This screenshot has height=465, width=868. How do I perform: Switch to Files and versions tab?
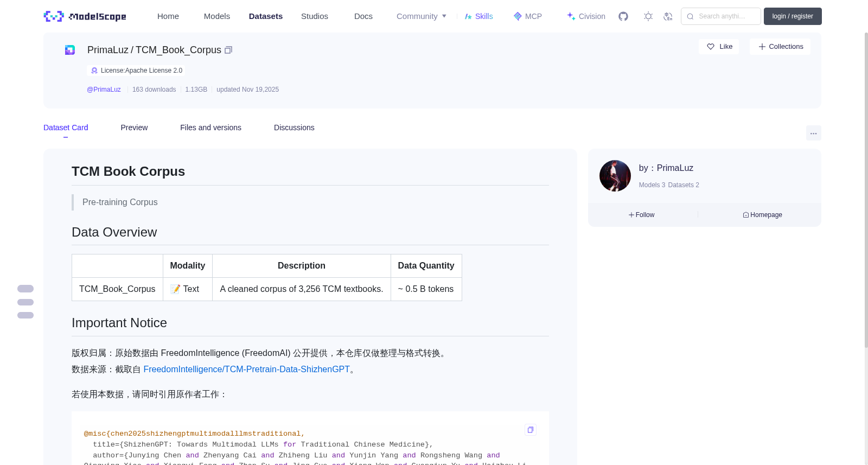[x=210, y=128]
